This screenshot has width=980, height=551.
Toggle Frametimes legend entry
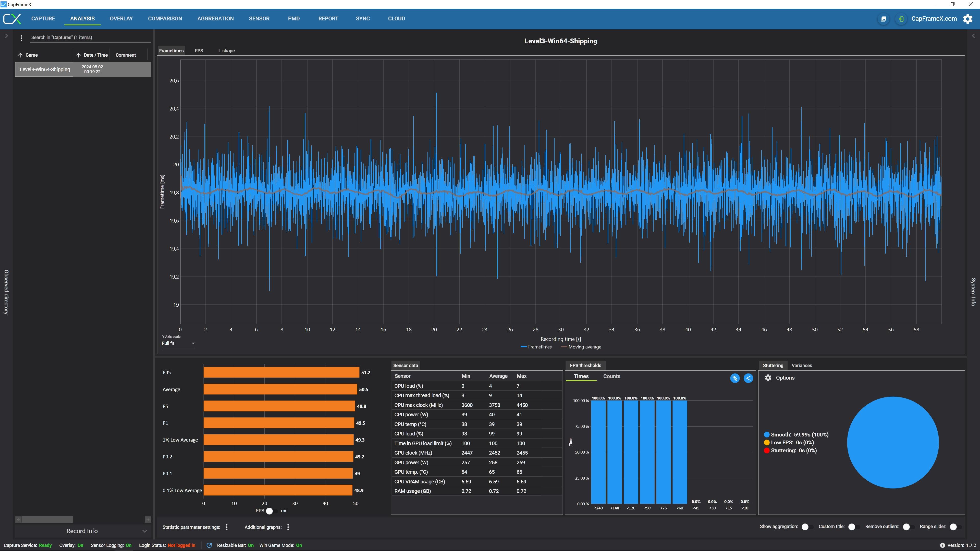(x=536, y=347)
